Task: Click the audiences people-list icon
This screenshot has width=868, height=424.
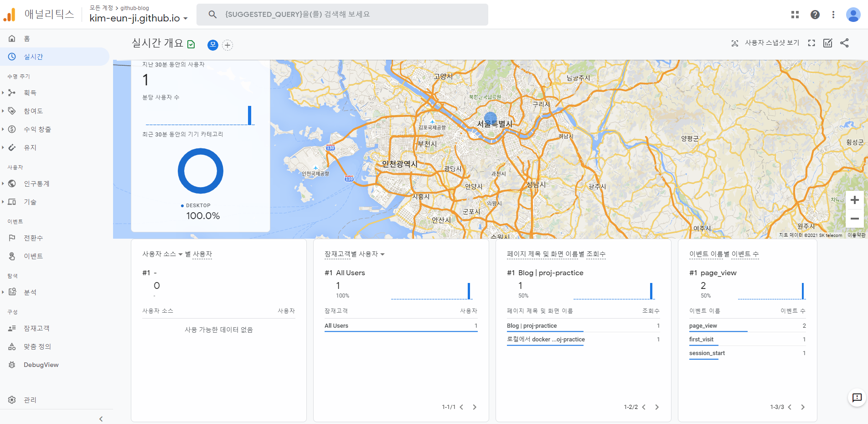Action: [x=12, y=328]
